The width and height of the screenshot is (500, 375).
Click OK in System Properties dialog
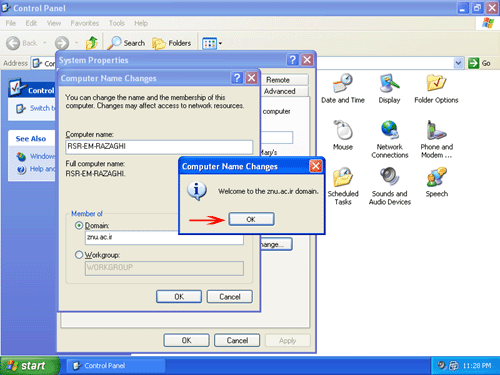pos(186,340)
